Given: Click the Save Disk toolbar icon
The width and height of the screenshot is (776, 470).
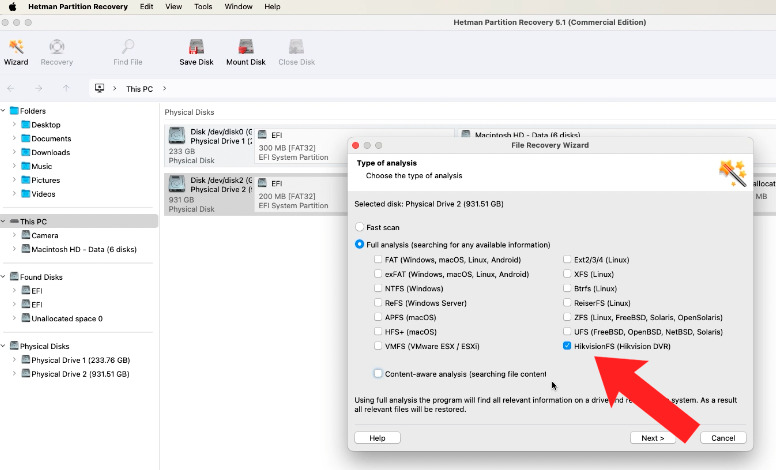Looking at the screenshot, I should (x=196, y=53).
